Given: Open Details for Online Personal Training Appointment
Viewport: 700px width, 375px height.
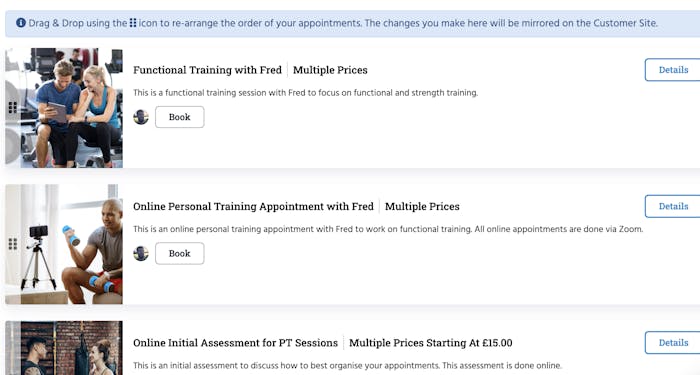Looking at the screenshot, I should click(673, 206).
